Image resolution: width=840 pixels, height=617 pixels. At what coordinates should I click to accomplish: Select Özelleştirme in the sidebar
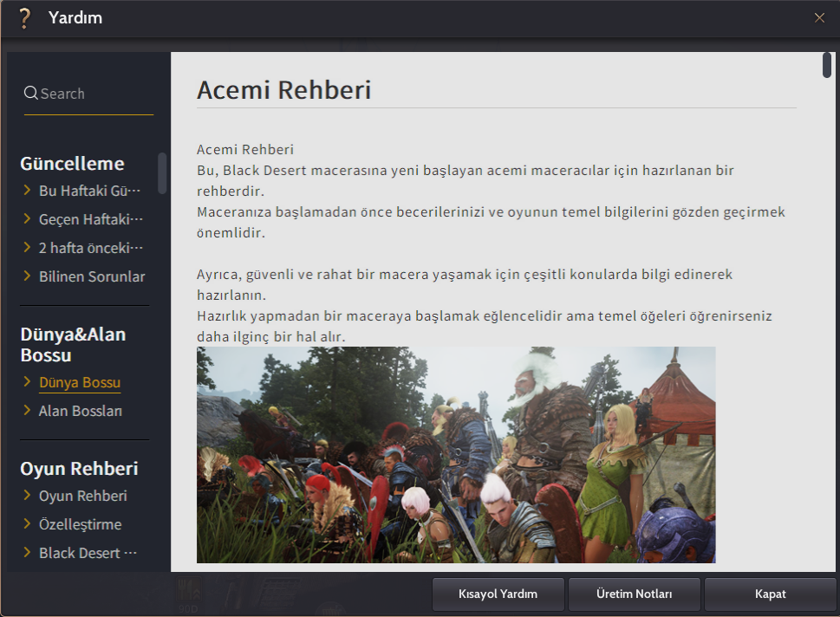point(80,524)
